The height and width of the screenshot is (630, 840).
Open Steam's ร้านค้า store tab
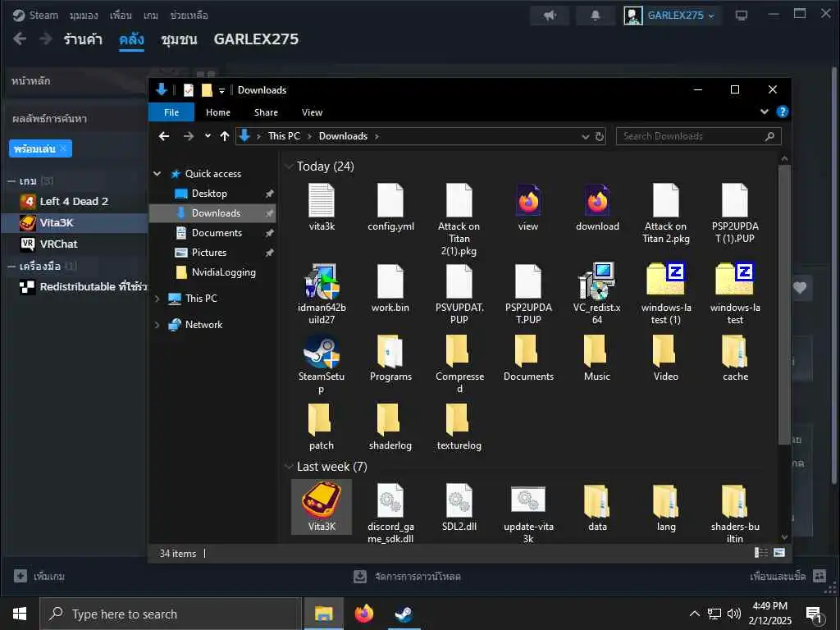(x=83, y=39)
